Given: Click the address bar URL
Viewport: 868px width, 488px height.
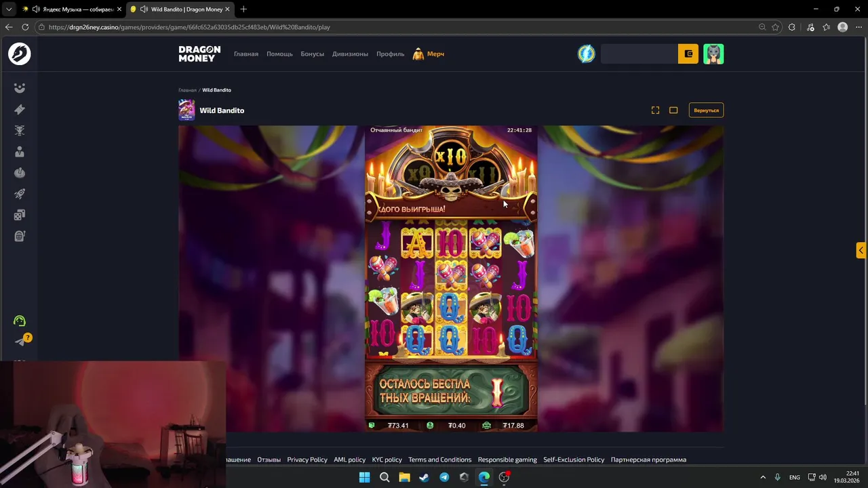Looking at the screenshot, I should pos(189,27).
